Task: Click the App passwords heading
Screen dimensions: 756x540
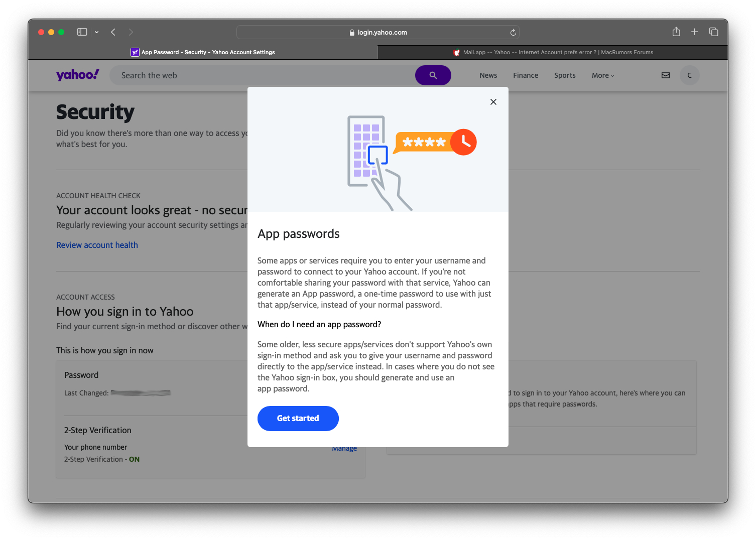Action: click(299, 234)
